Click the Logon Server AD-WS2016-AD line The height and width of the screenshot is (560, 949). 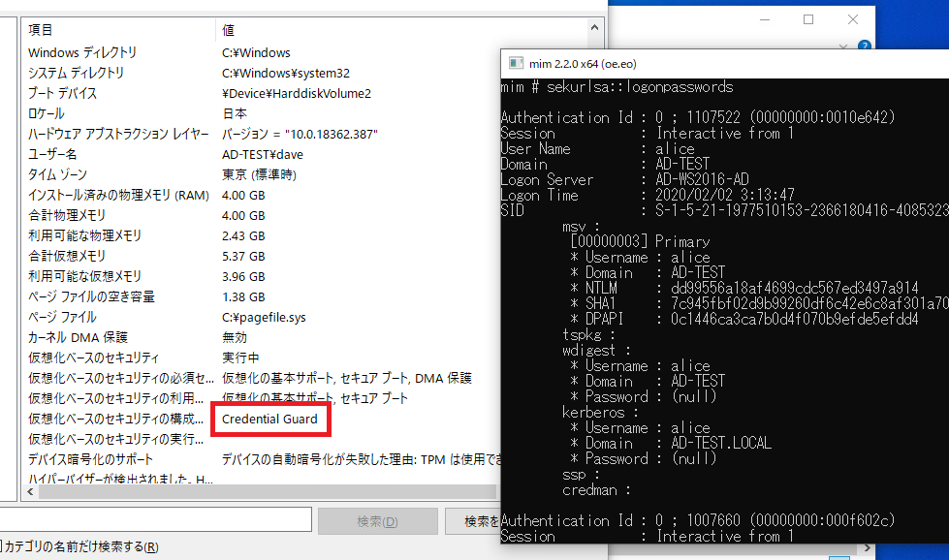(x=625, y=179)
